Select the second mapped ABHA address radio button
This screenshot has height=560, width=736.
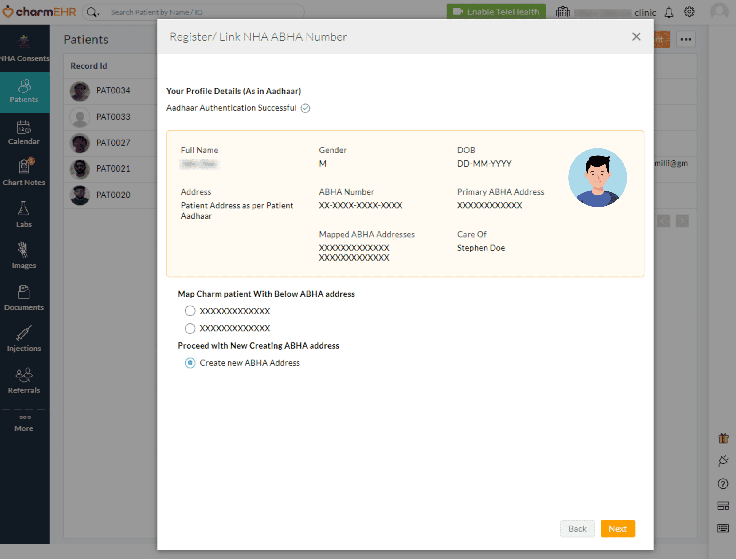190,328
